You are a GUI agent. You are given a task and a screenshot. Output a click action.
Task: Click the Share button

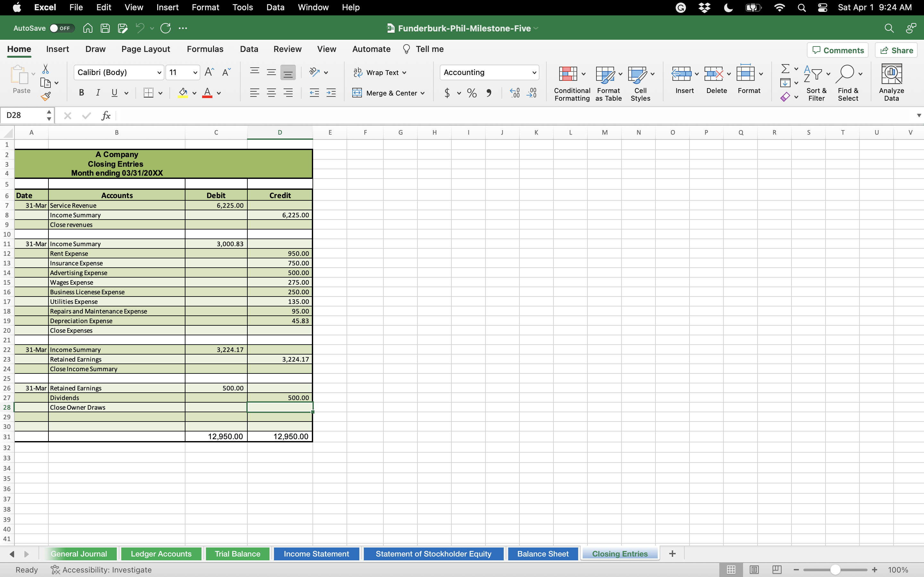point(896,50)
